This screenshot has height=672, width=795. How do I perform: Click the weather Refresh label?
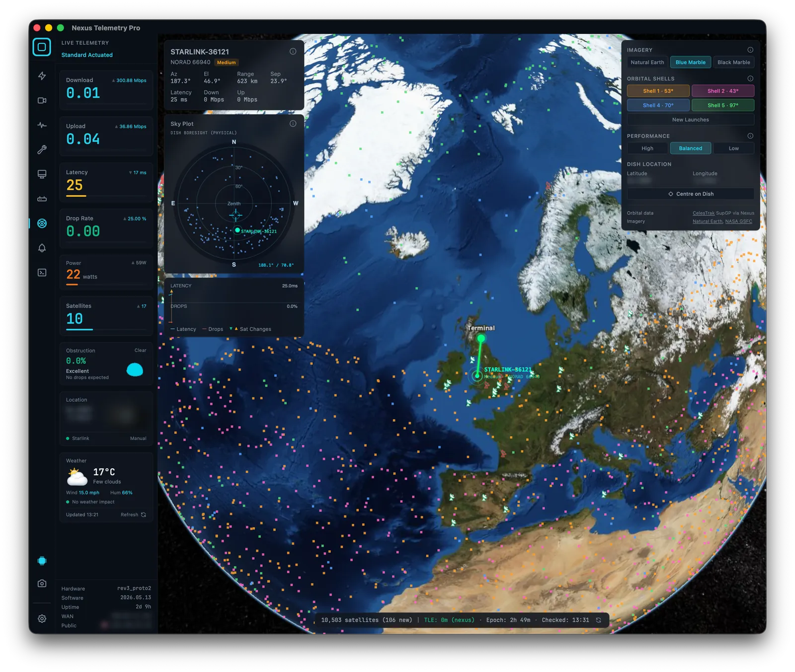click(129, 515)
